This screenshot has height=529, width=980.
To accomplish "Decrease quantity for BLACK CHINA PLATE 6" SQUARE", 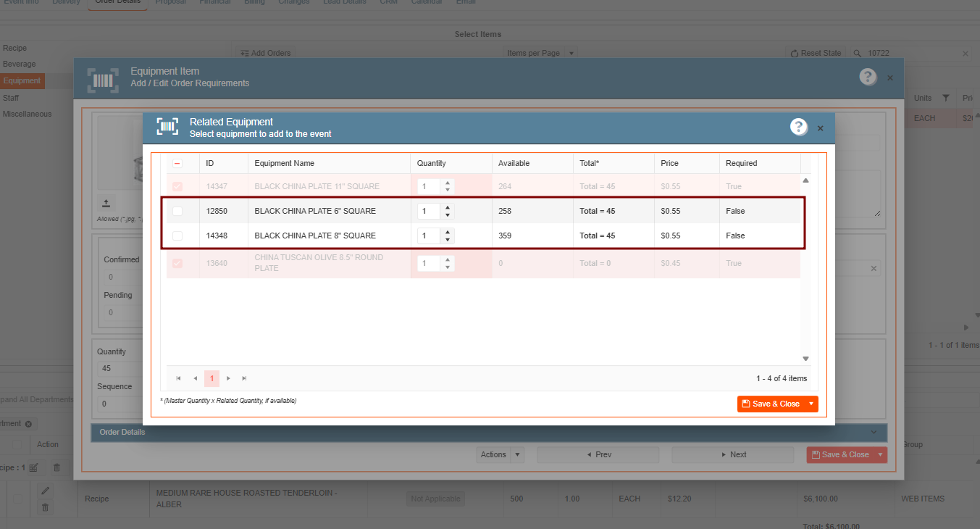I will click(x=448, y=215).
